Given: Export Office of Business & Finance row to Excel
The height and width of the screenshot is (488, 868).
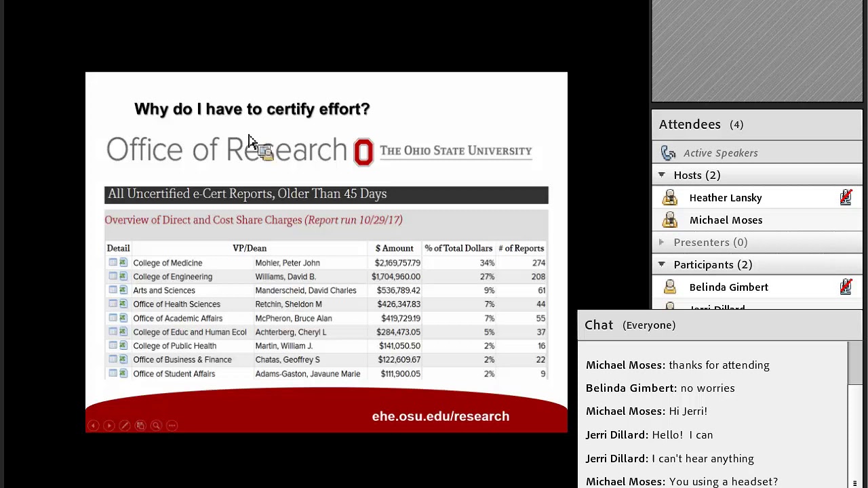Looking at the screenshot, I should point(123,359).
